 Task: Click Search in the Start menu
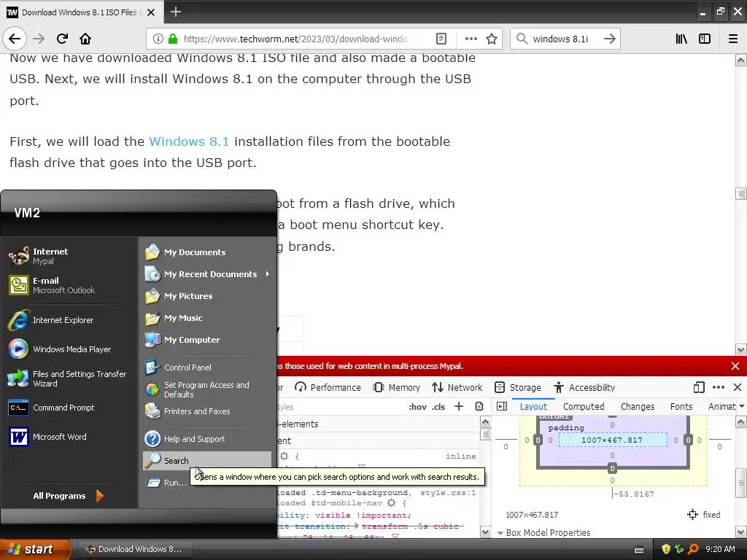pos(207,461)
